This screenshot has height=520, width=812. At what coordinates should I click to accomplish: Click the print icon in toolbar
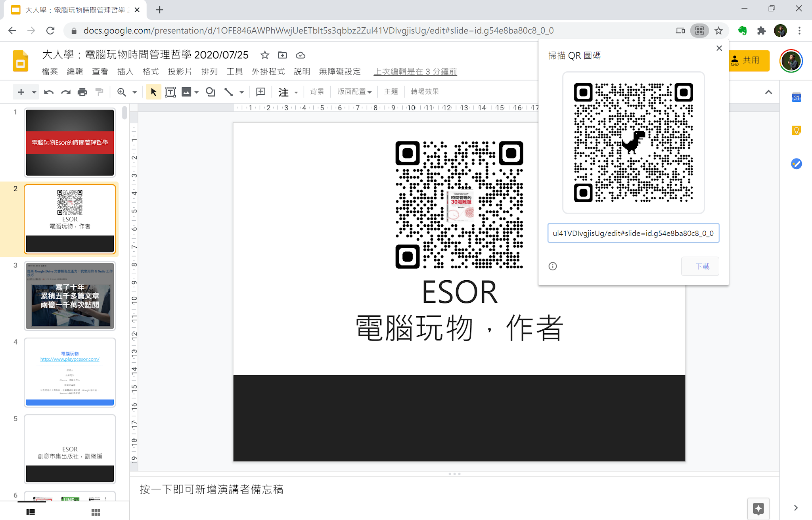pos(82,92)
